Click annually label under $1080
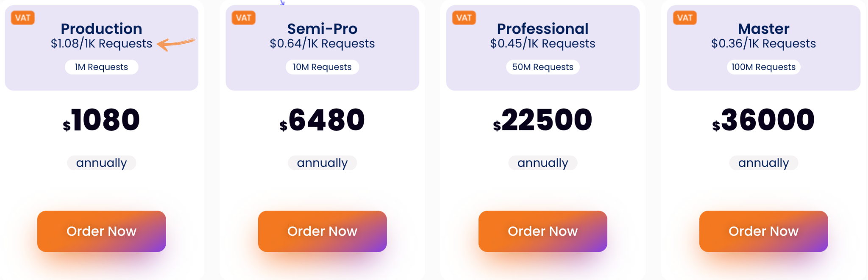 (102, 163)
